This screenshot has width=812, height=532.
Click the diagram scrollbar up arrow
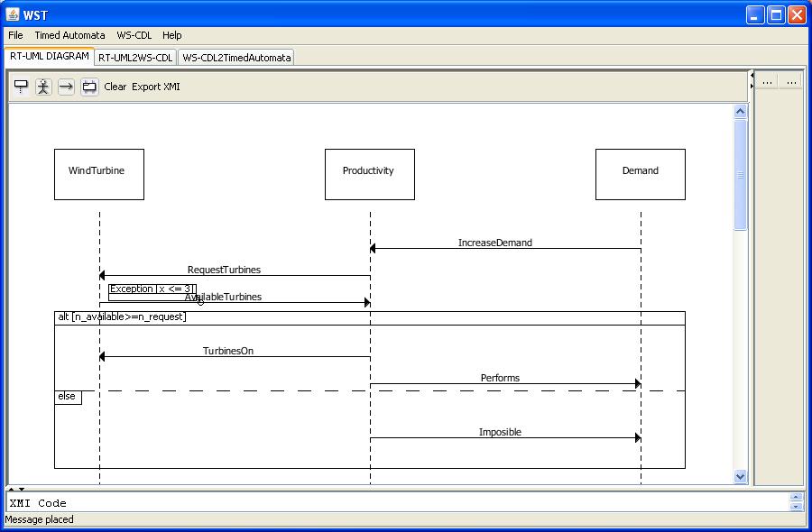[741, 111]
